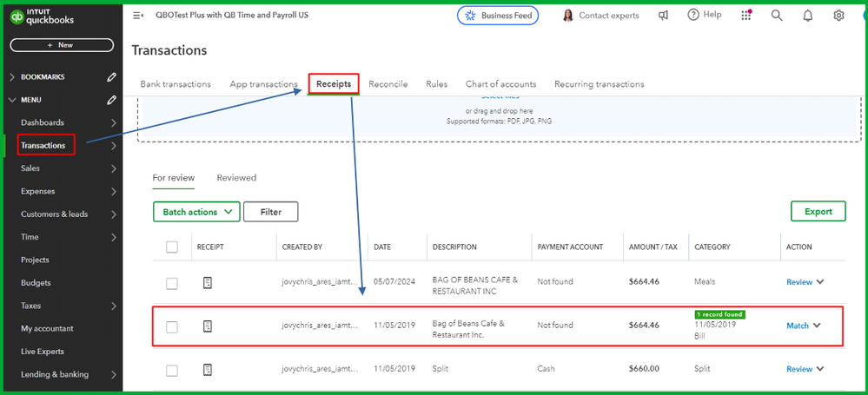Expand Dashboards submenu arrow
Image resolution: width=868 pixels, height=395 pixels.
click(114, 122)
